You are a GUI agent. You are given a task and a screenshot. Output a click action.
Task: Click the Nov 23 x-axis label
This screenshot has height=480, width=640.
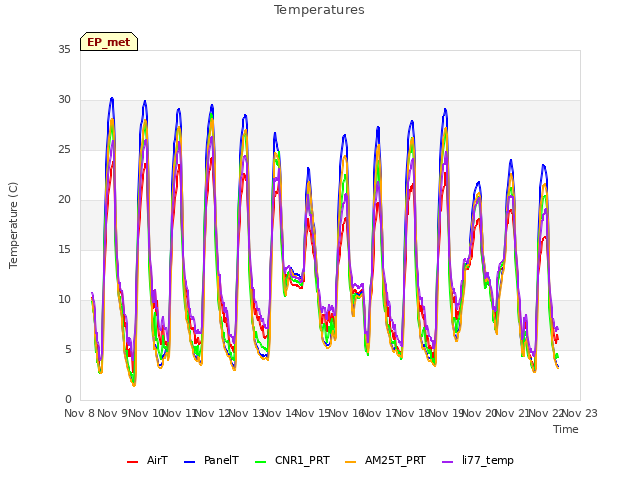[x=580, y=413]
